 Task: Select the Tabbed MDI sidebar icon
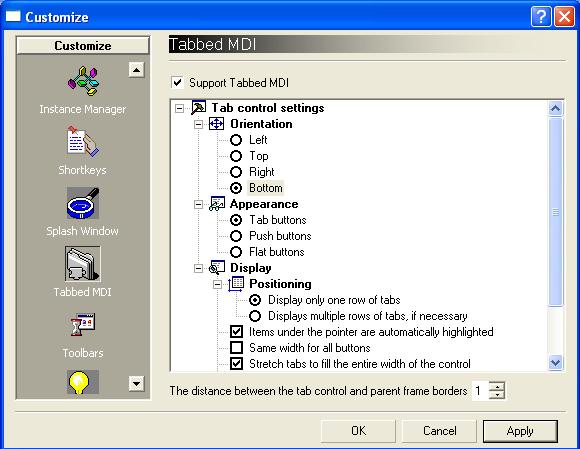click(83, 264)
